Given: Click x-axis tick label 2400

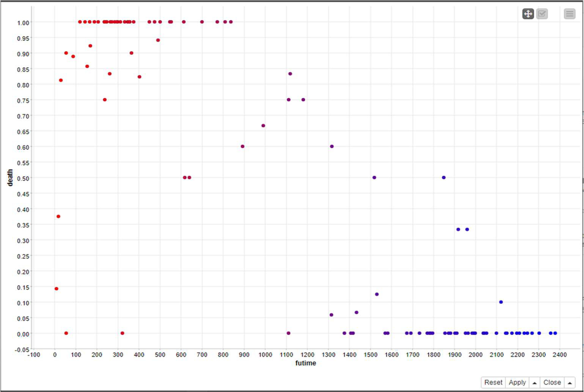Looking at the screenshot, I should tap(559, 355).
